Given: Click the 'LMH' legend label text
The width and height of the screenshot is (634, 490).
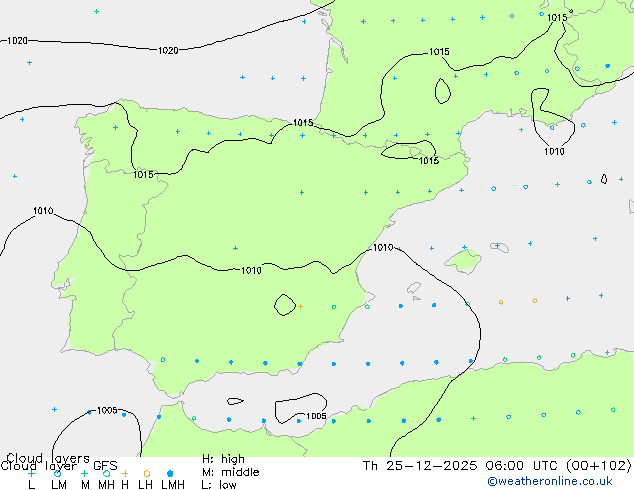Looking at the screenshot, I should tap(173, 485).
